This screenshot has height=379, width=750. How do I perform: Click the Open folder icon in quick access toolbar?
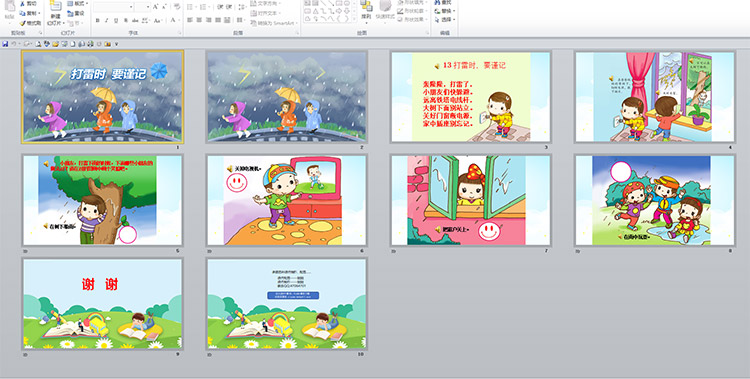(55, 44)
